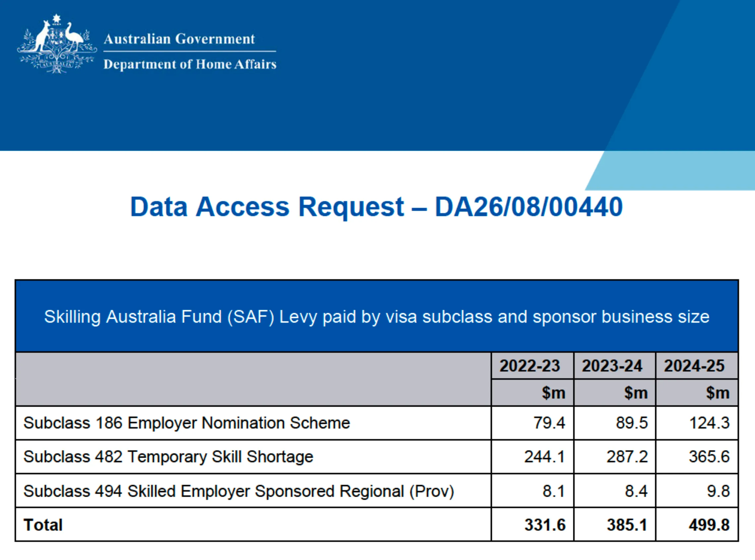Click the Australian Government coat of arms logo
This screenshot has height=560, width=755.
point(57,43)
